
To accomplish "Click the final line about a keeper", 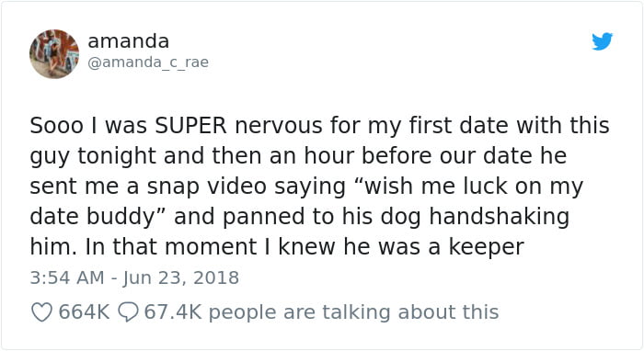I will pyautogui.click(x=277, y=247).
